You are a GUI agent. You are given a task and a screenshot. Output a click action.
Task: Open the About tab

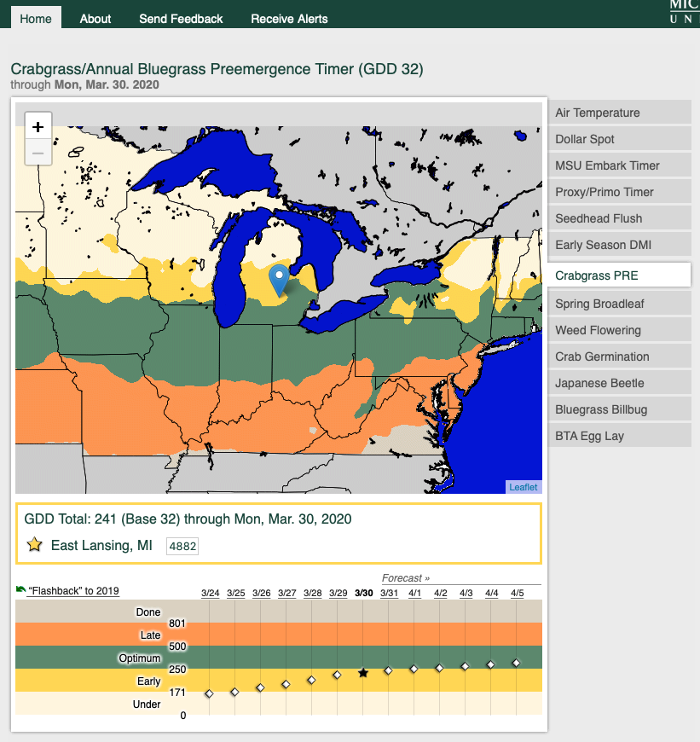coord(95,19)
